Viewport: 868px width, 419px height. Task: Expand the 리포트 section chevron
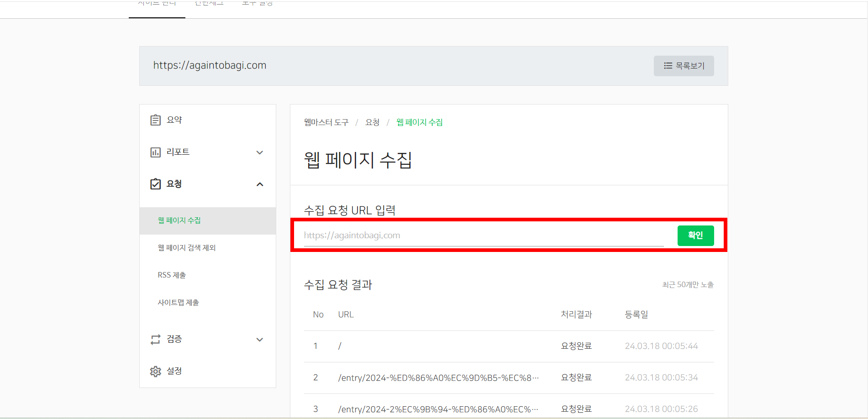[260, 152]
